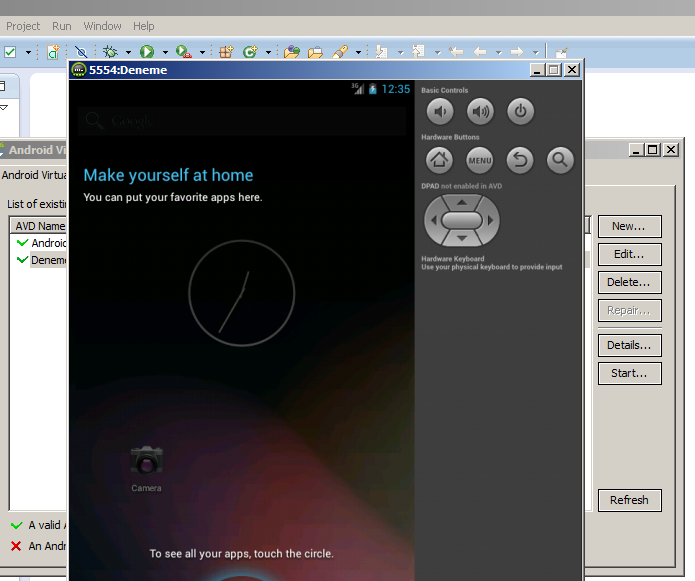Click Details... in AVD Manager window
The image size is (695, 581).
coord(629,345)
